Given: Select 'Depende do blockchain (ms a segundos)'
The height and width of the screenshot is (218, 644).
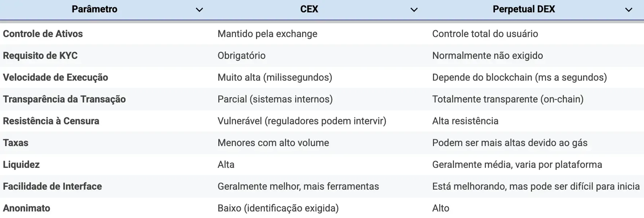Looking at the screenshot, I should click(x=519, y=77).
